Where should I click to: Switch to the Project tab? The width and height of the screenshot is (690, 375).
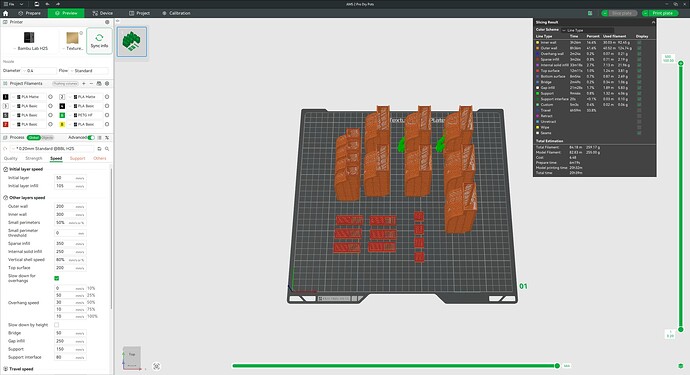click(139, 13)
